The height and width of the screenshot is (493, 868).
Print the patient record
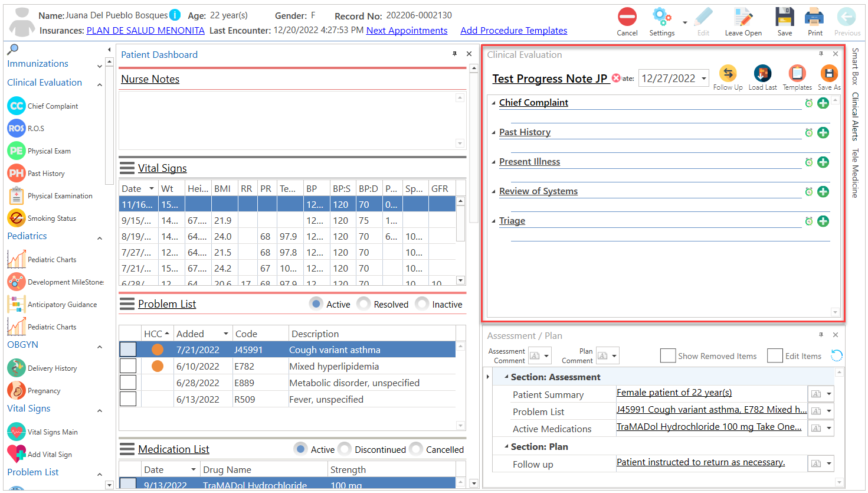[x=814, y=21]
